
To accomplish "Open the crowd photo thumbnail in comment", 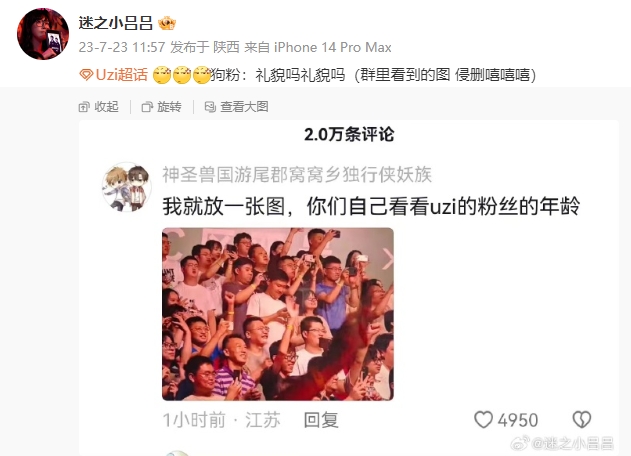I will pyautogui.click(x=278, y=314).
